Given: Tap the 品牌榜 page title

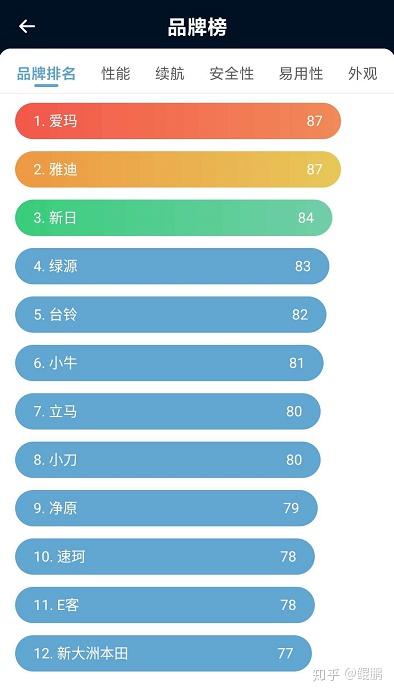Looking at the screenshot, I should click(197, 27).
